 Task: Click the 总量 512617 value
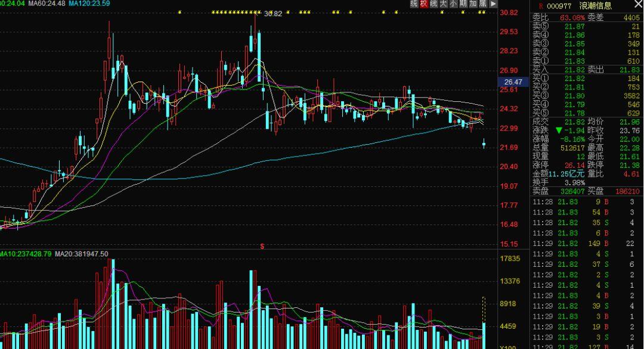pyautogui.click(x=572, y=148)
